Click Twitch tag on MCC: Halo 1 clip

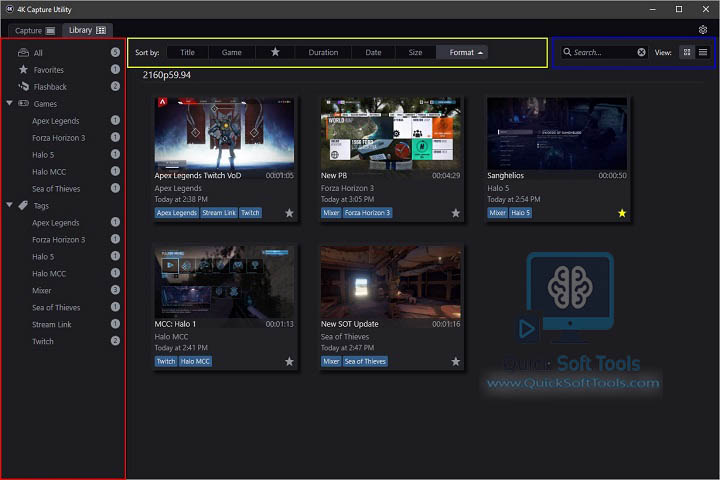(x=166, y=361)
